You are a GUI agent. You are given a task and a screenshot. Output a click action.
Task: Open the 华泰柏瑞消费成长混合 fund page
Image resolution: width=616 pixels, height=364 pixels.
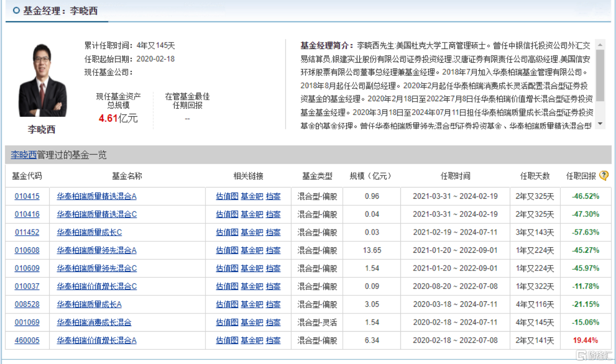tap(94, 322)
